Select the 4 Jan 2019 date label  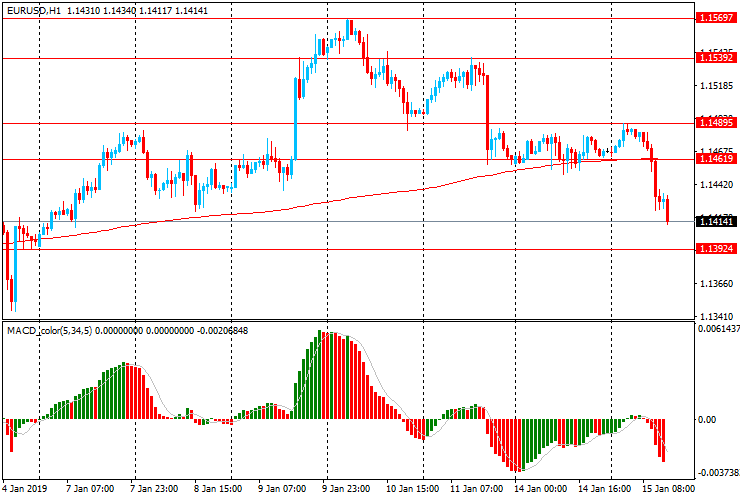click(25, 490)
